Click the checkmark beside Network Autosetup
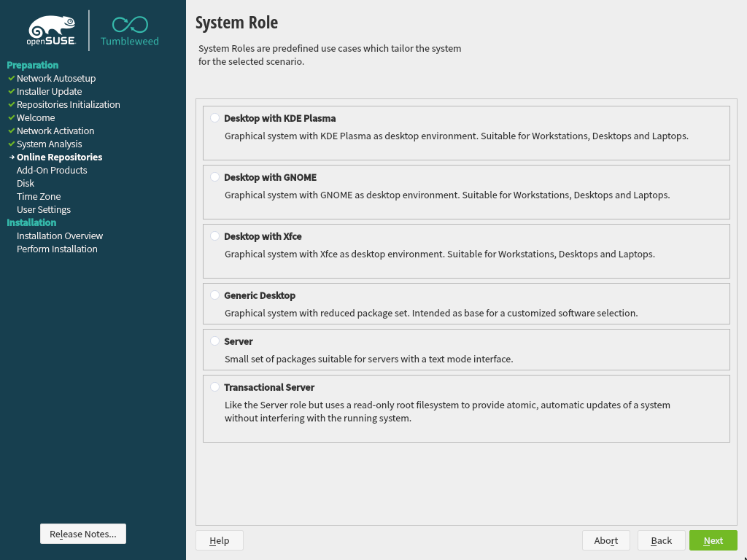 point(11,78)
